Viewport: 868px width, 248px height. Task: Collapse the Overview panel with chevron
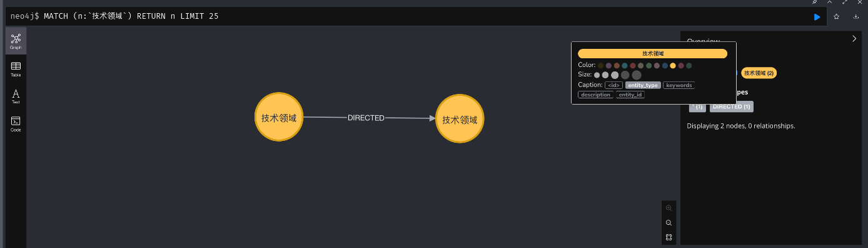(854, 39)
